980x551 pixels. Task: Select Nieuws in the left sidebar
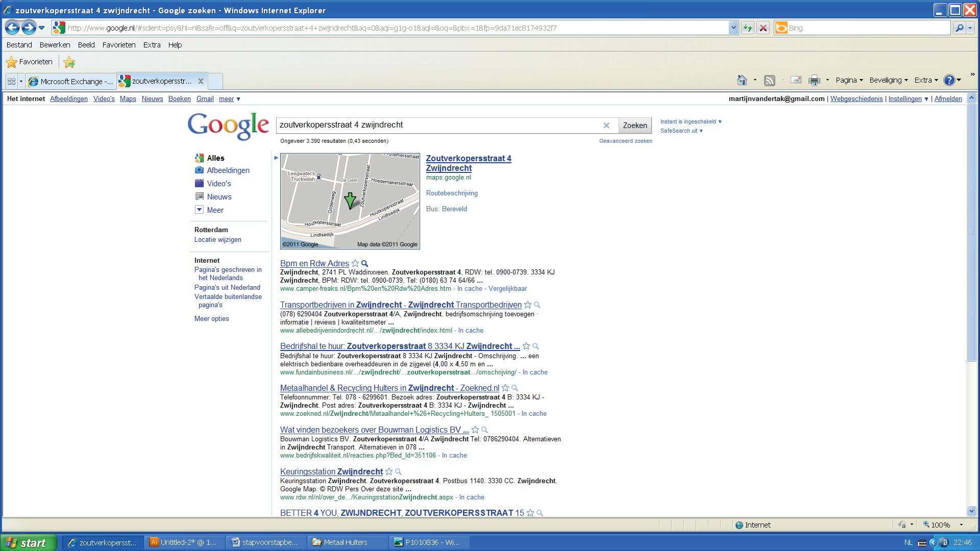219,197
